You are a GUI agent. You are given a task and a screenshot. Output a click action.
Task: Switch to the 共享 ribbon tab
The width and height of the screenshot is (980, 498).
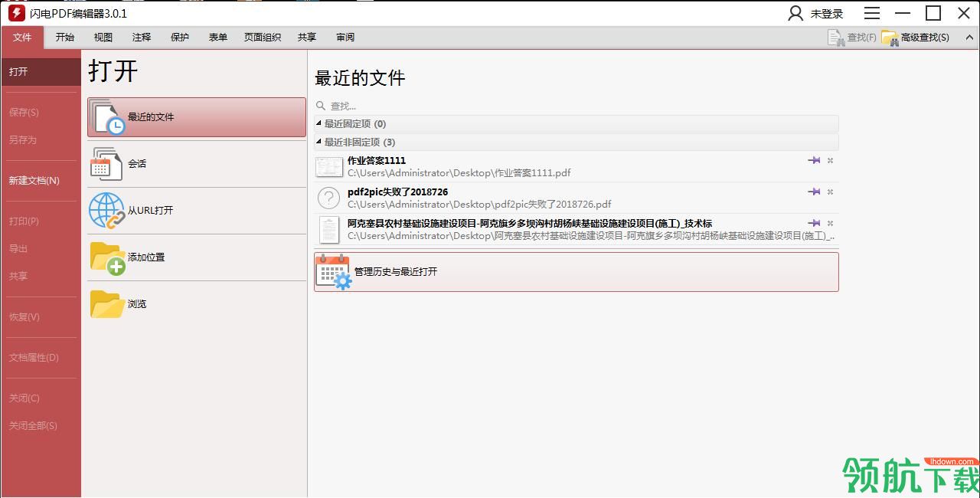click(x=307, y=38)
